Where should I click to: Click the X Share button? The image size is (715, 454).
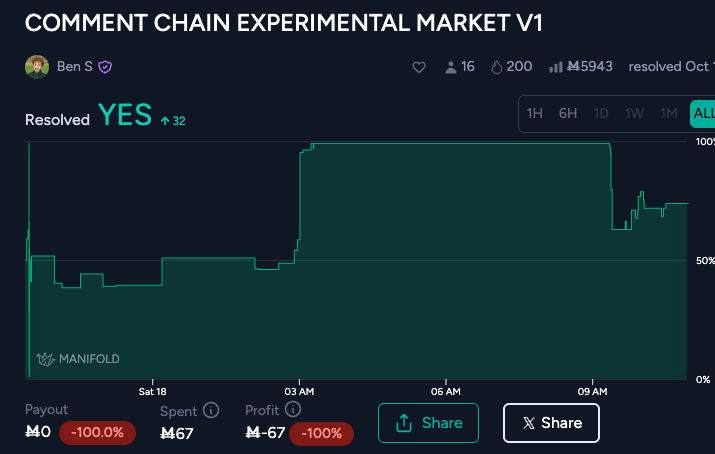coord(551,423)
